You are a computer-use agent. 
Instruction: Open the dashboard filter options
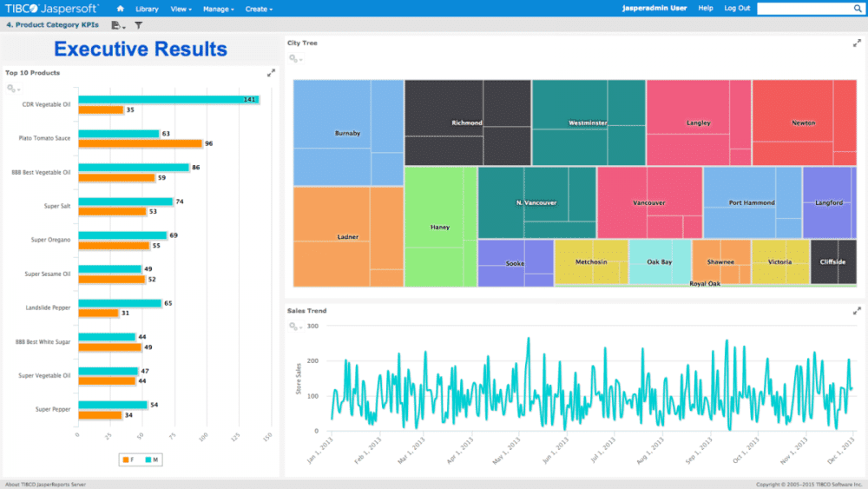point(138,25)
